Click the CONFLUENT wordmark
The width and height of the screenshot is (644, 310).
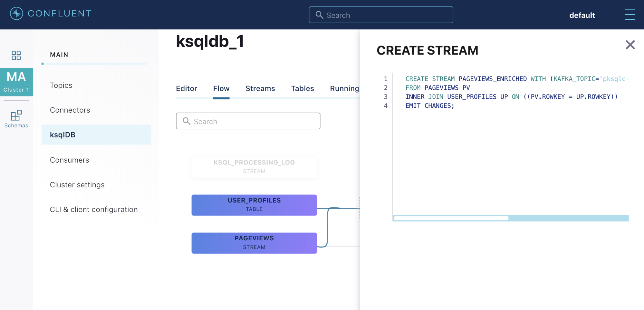click(x=60, y=14)
